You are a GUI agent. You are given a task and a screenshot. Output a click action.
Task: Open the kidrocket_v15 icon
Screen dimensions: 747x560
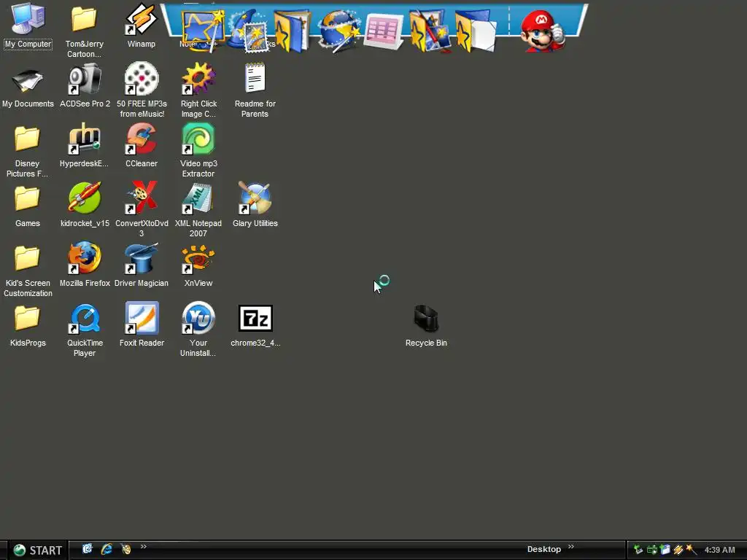pos(85,205)
